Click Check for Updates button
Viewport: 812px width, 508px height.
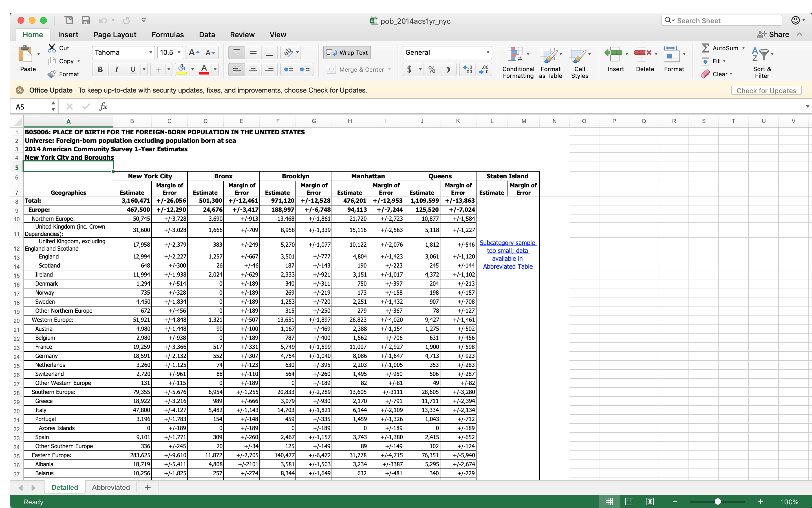(766, 90)
